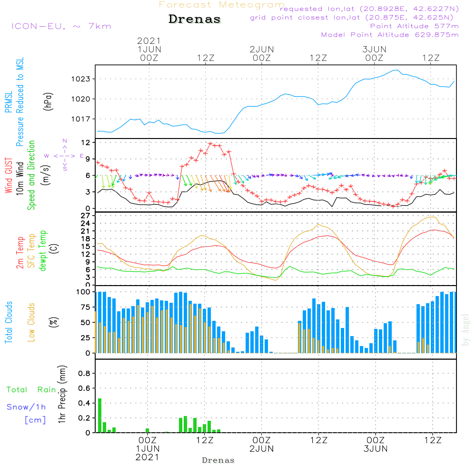Click the N/S/E/W wind compass legend
The height and width of the screenshot is (476, 476).
point(64,156)
